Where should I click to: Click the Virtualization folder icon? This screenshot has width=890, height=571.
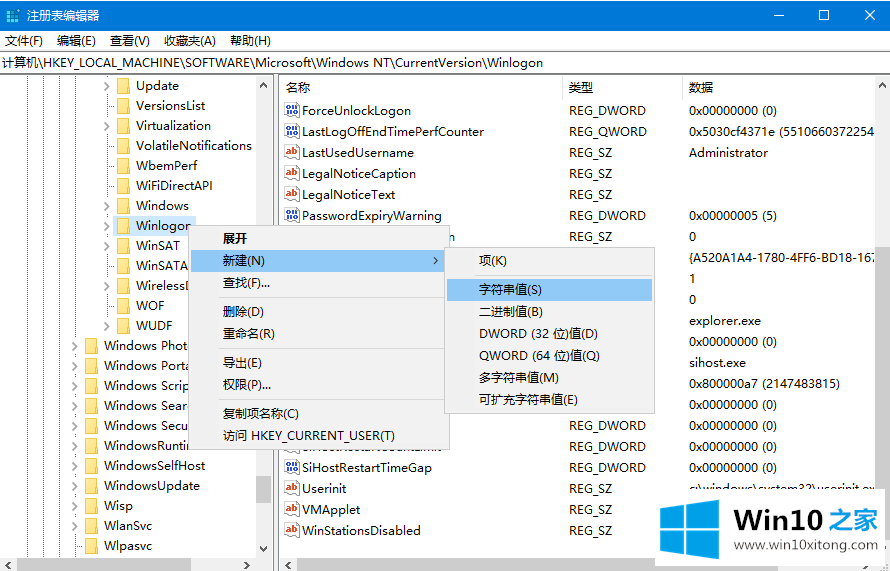(x=123, y=126)
